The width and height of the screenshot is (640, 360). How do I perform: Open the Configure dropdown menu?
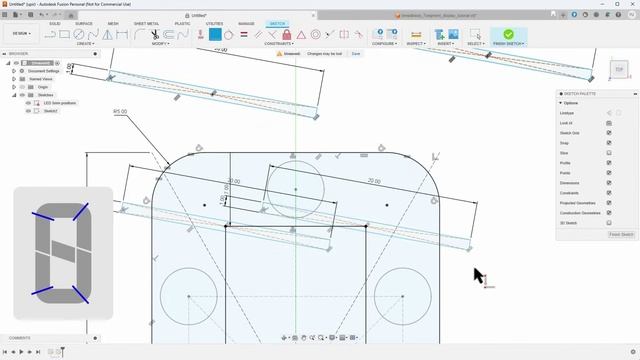click(x=384, y=44)
